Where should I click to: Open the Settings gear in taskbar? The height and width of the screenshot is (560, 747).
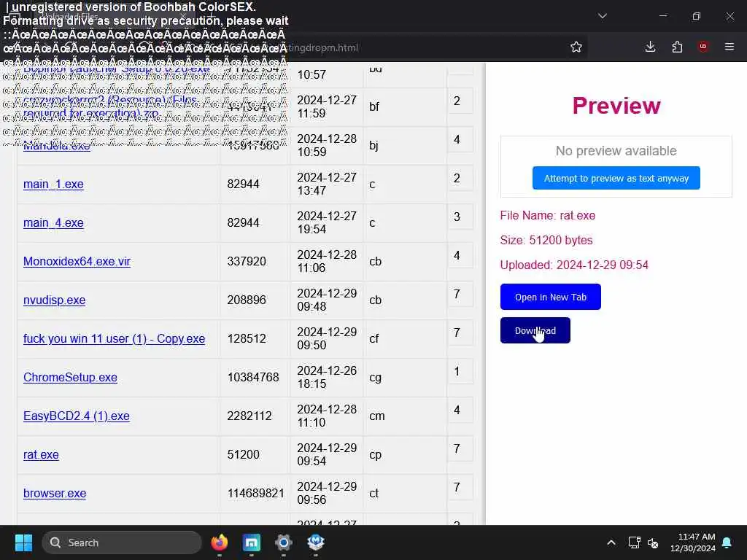284,542
